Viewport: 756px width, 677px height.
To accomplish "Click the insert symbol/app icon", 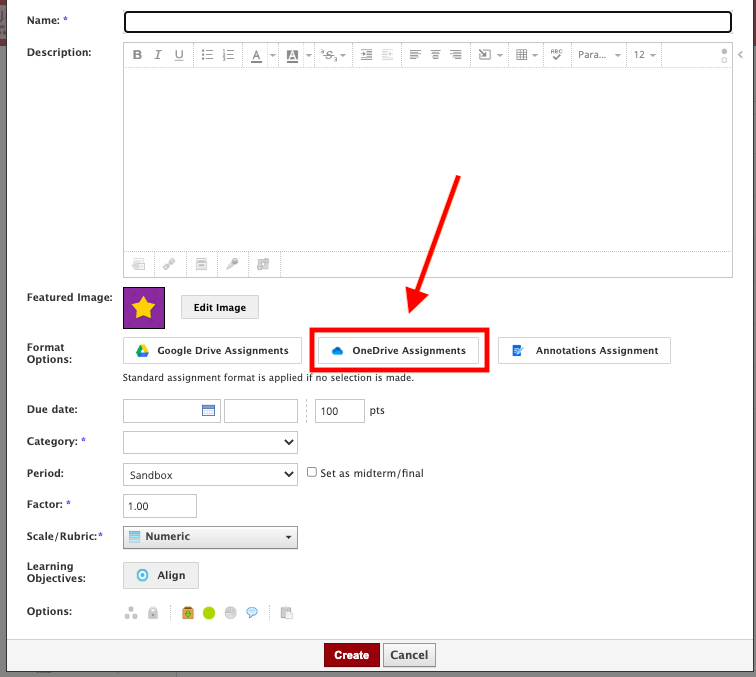I will coord(263,264).
